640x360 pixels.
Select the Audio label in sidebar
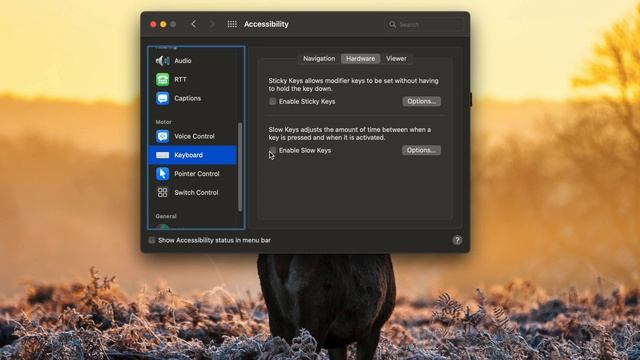click(x=182, y=61)
